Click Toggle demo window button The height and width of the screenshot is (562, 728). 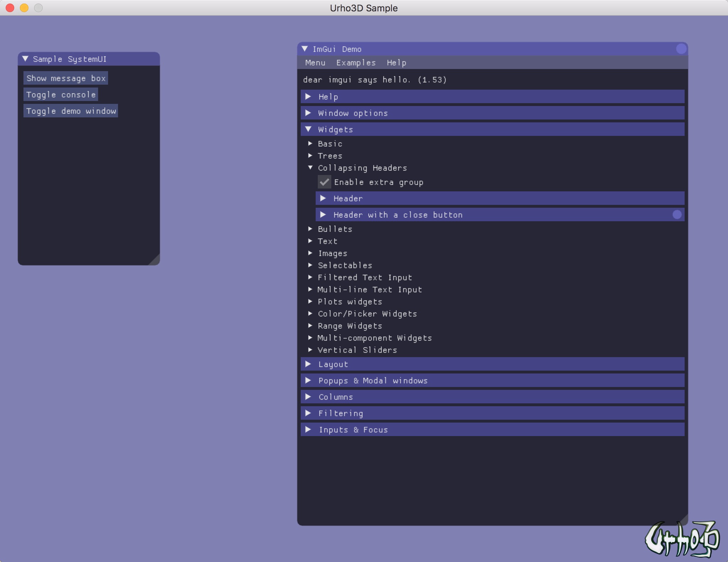pos(71,111)
